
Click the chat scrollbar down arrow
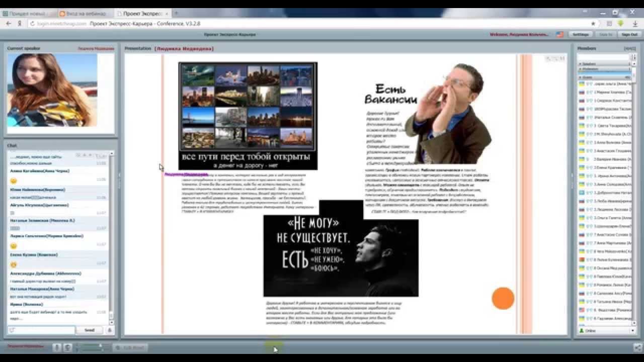click(x=112, y=322)
